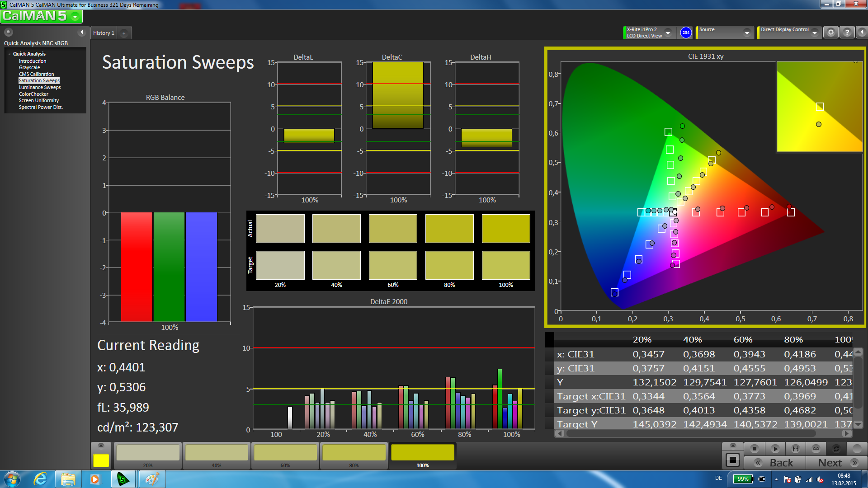Screen dimensions: 868x488
Task: Click the blue 234 meter timer circle
Action: click(x=686, y=33)
